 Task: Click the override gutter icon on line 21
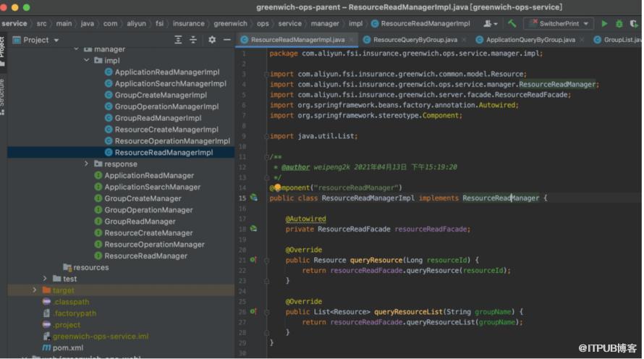[253, 260]
